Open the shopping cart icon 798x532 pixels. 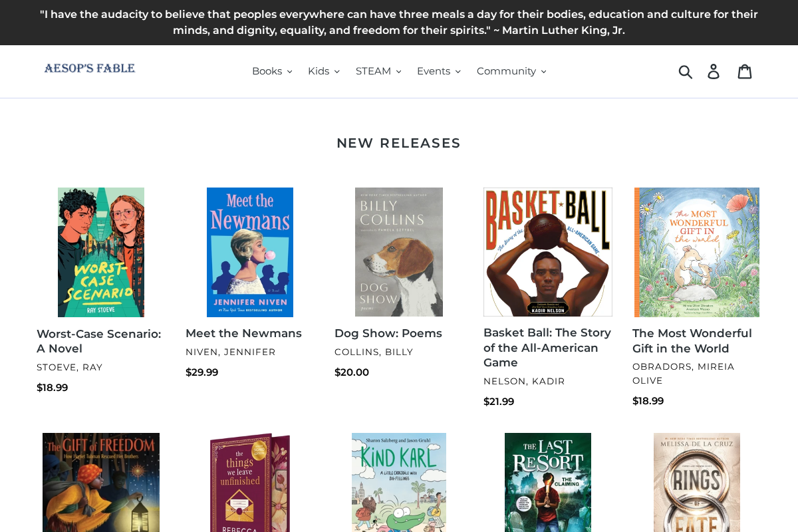(x=745, y=70)
